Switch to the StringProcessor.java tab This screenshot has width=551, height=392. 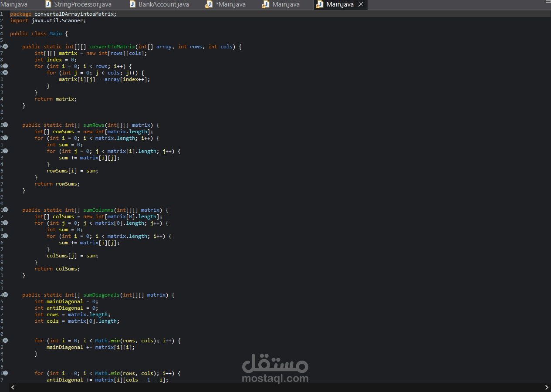pos(82,4)
